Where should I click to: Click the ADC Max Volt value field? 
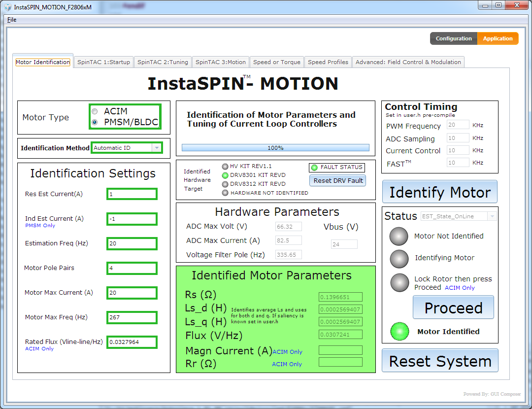click(x=288, y=226)
